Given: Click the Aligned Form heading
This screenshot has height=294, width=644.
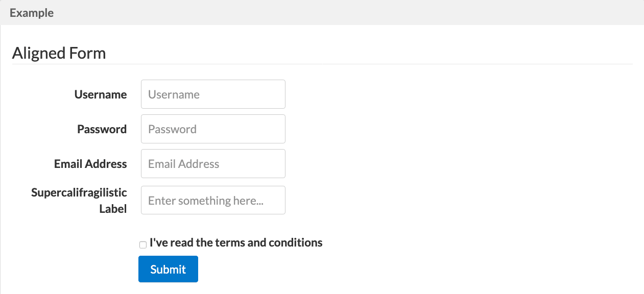Looking at the screenshot, I should 59,53.
